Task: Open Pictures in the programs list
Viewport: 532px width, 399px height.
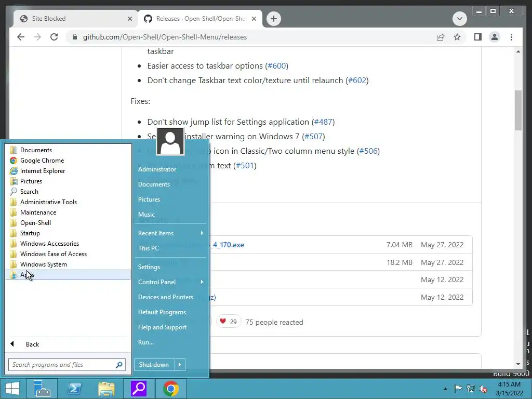Action: [68, 181]
